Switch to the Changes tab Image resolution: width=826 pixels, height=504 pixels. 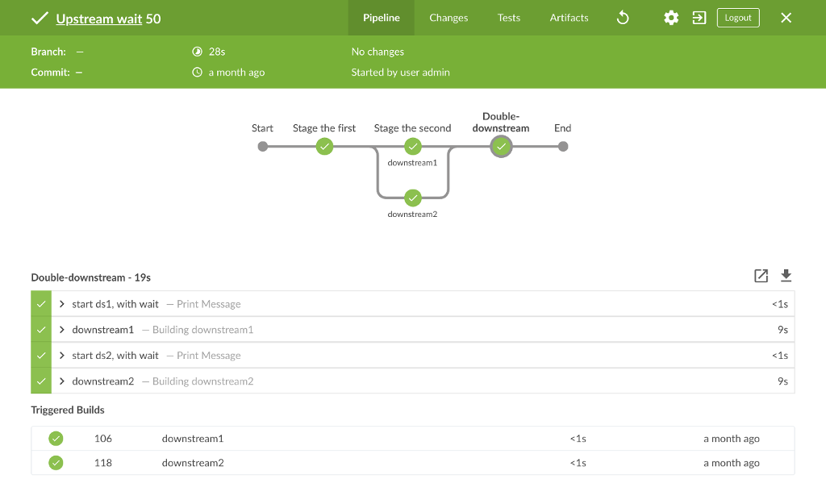(448, 17)
